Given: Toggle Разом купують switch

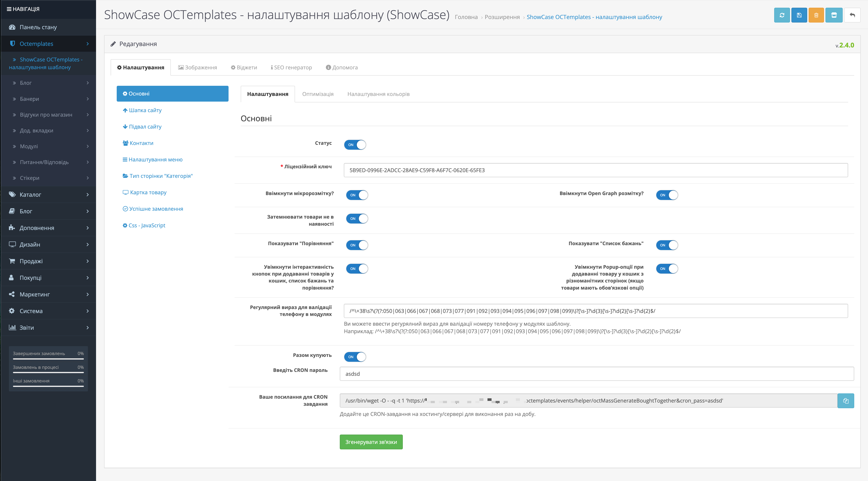Looking at the screenshot, I should [x=355, y=357].
